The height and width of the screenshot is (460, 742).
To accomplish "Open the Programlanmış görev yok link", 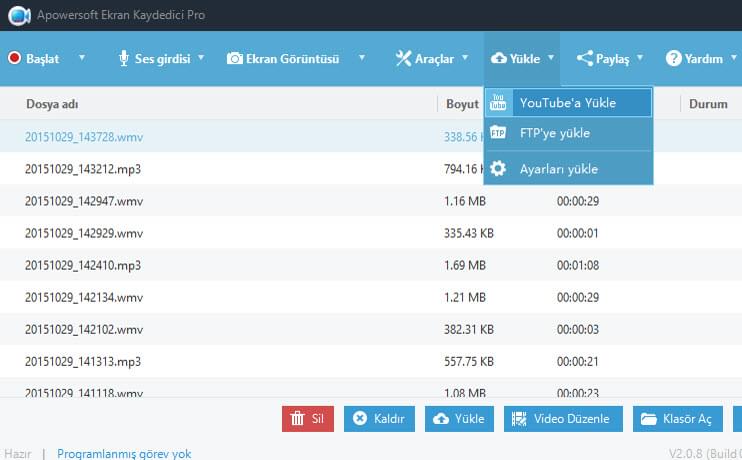I will tap(124, 453).
